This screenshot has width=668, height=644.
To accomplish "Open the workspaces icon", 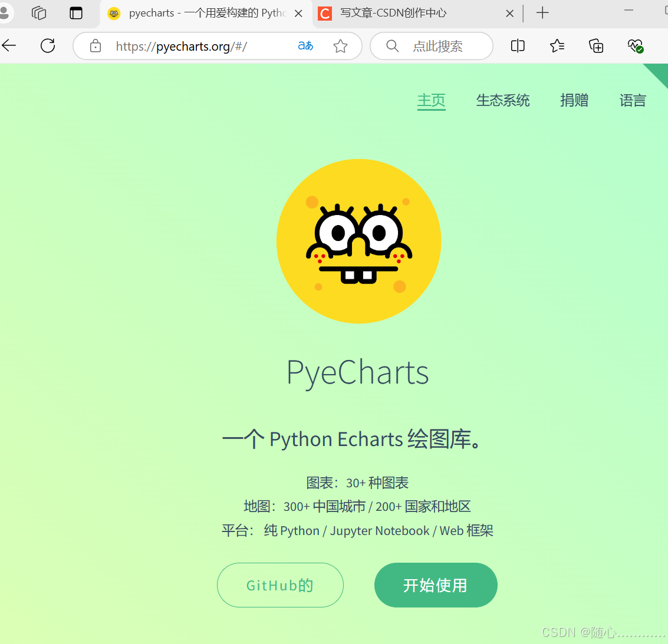I will coord(39,13).
